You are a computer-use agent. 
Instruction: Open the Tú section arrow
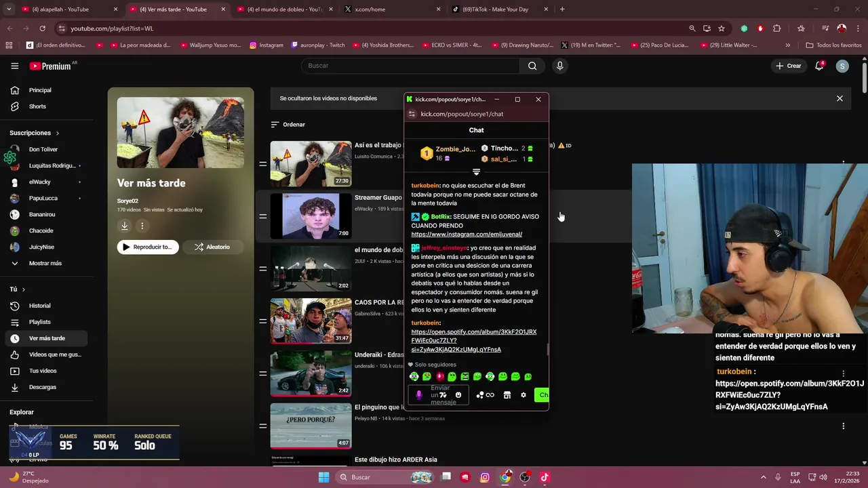[x=24, y=289]
